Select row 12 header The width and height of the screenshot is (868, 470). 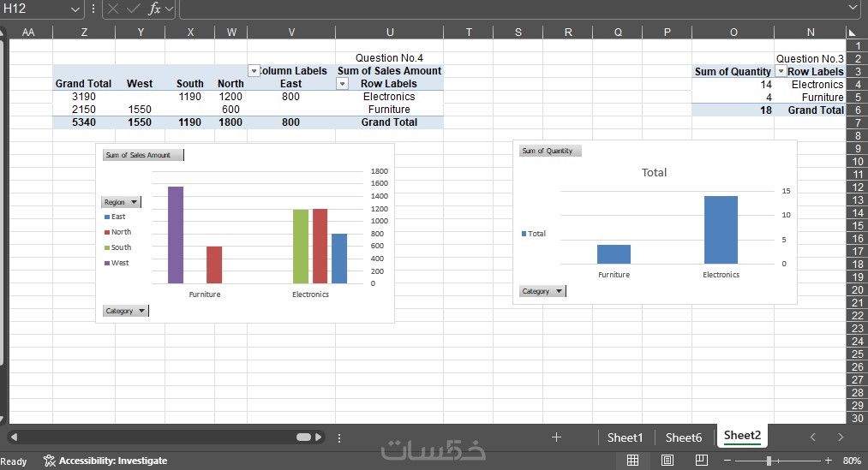tap(857, 187)
